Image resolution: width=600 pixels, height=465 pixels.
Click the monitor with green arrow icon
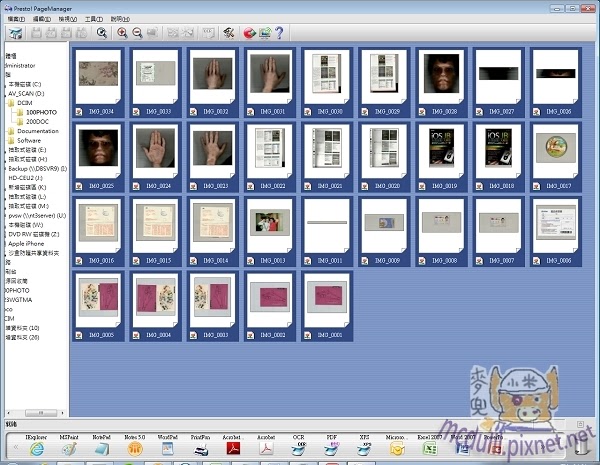click(265, 33)
